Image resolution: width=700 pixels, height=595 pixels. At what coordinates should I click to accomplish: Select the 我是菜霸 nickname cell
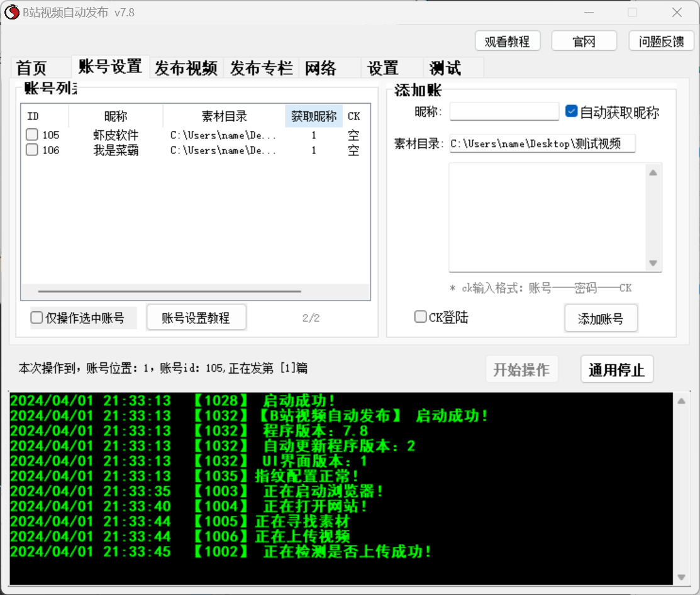(116, 150)
